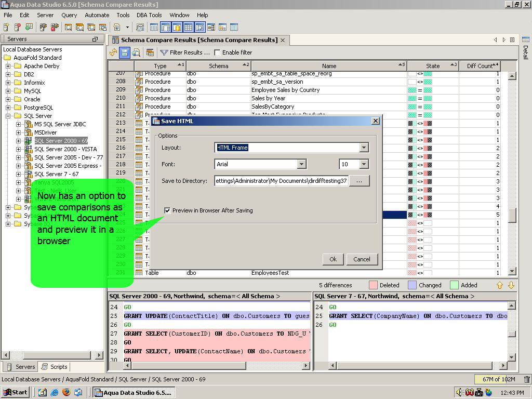532x399 pixels.
Task: Open the Window menu
Action: (x=179, y=15)
